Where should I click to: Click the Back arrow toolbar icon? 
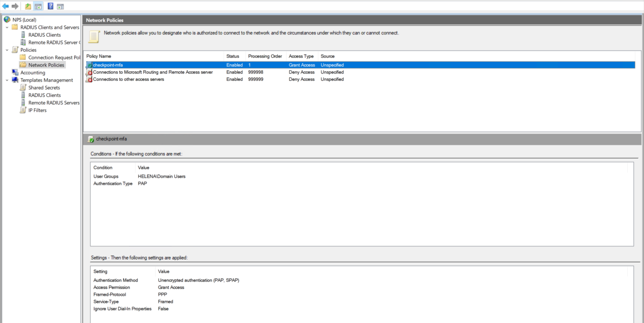point(5,6)
